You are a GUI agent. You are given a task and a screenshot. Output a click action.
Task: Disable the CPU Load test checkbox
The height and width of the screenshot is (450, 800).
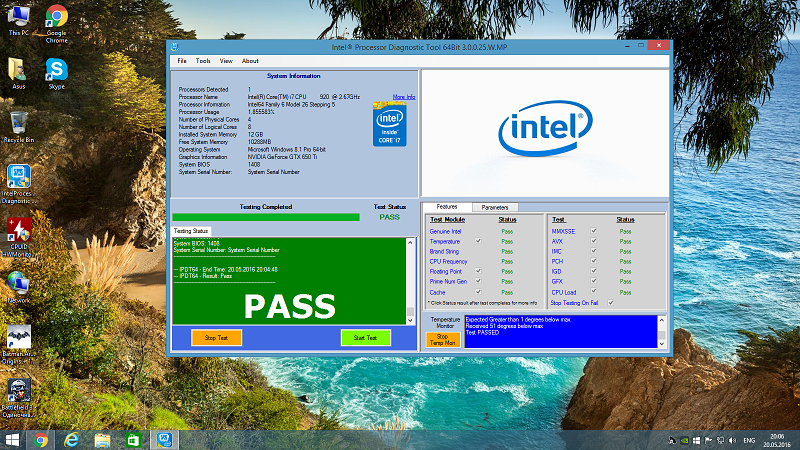point(594,291)
